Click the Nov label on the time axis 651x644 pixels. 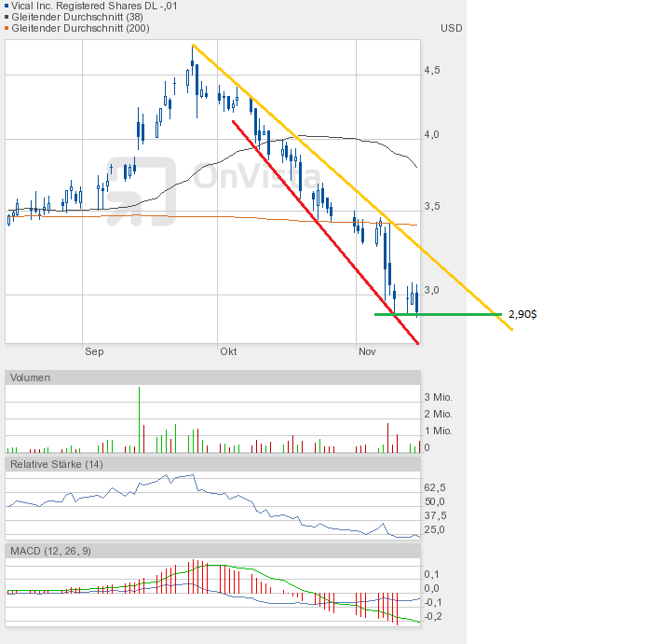(367, 352)
